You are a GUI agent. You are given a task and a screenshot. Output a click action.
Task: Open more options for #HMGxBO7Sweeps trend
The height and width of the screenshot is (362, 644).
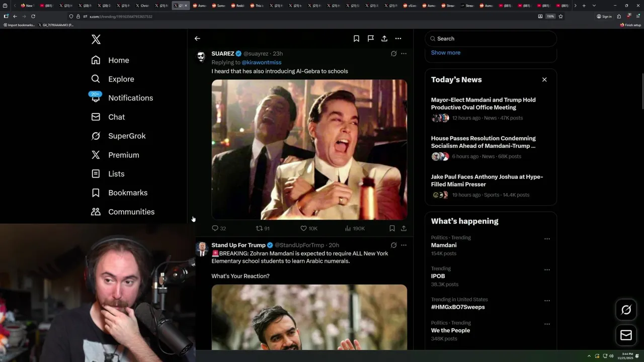tap(547, 301)
